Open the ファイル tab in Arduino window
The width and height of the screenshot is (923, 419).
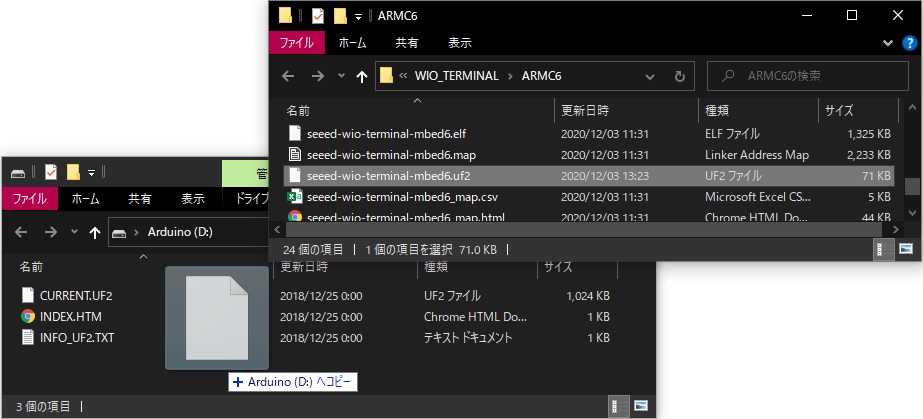tap(30, 199)
